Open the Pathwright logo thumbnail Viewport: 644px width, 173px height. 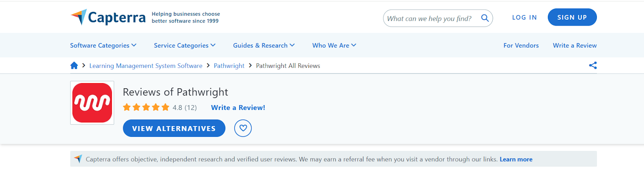pyautogui.click(x=92, y=103)
